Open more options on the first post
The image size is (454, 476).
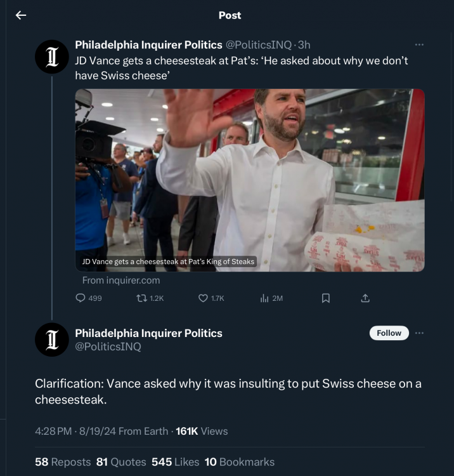[419, 44]
